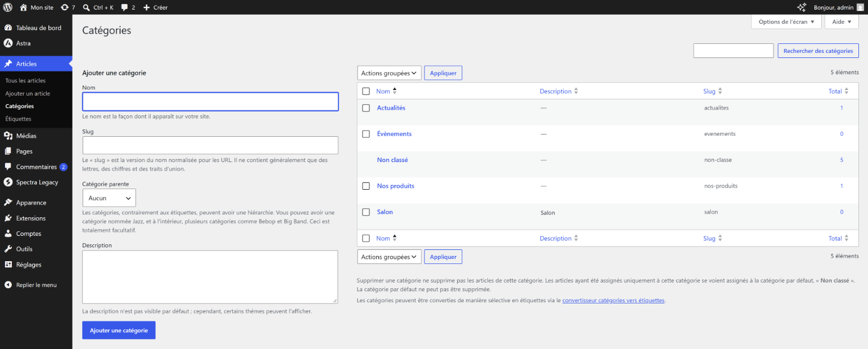Collapse sidebar with Replier le menu
Viewport: 868px width, 349px height.
(36, 285)
